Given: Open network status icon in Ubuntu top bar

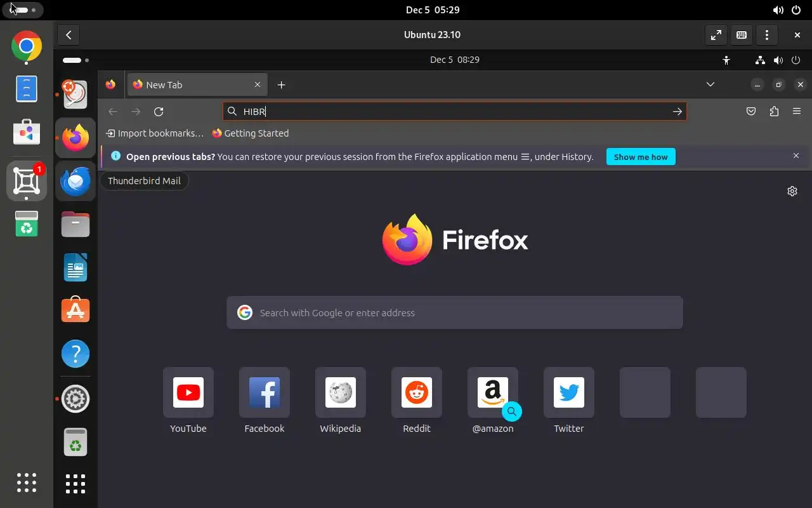Looking at the screenshot, I should [x=760, y=60].
